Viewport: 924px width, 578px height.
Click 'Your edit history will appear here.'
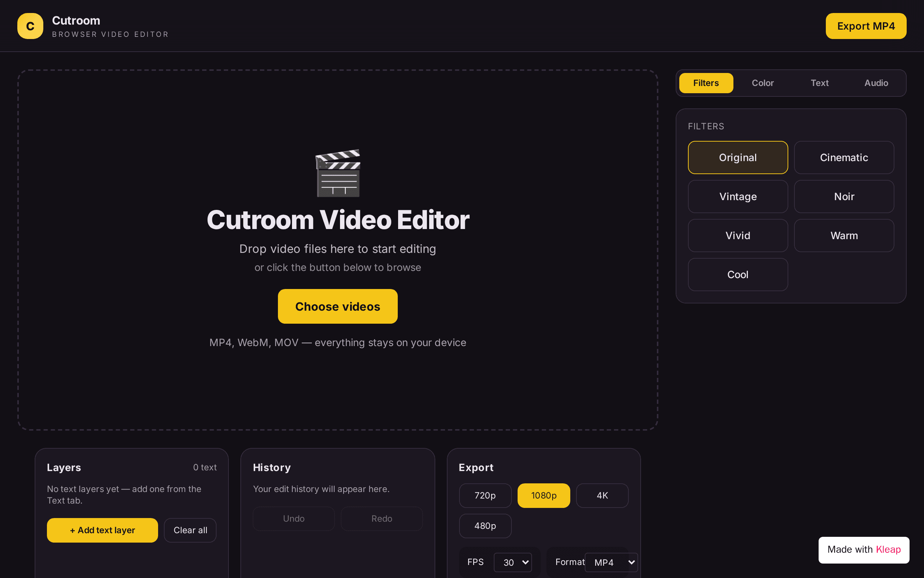pyautogui.click(x=321, y=489)
